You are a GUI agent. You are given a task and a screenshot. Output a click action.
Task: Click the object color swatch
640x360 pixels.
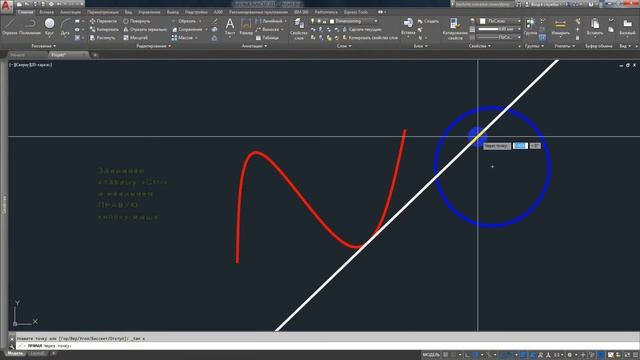[483, 21]
